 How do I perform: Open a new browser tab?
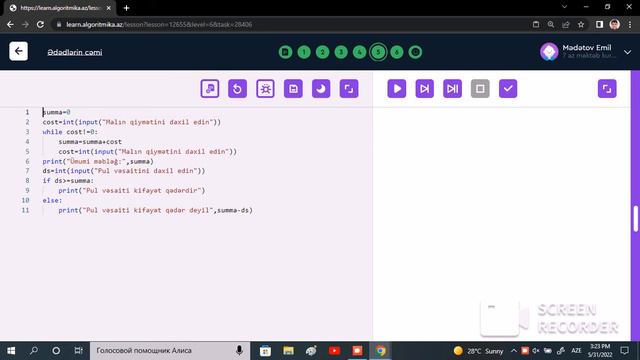point(127,8)
